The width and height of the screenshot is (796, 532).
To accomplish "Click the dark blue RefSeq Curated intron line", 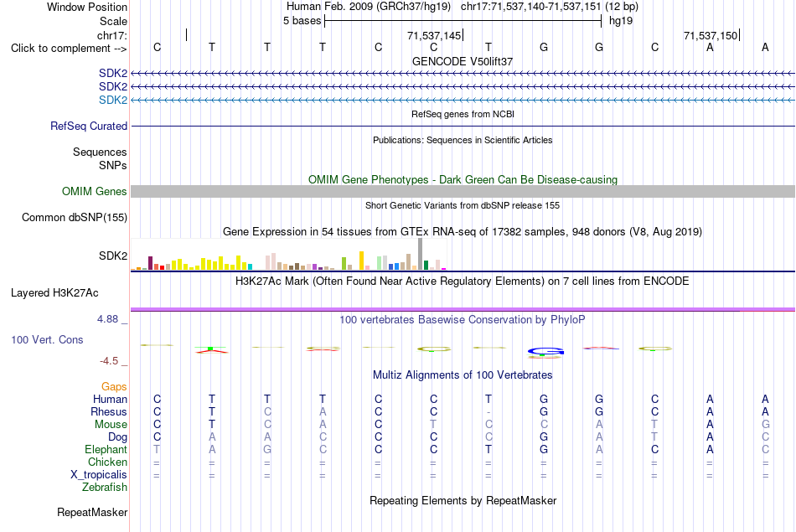I will 463,126.
